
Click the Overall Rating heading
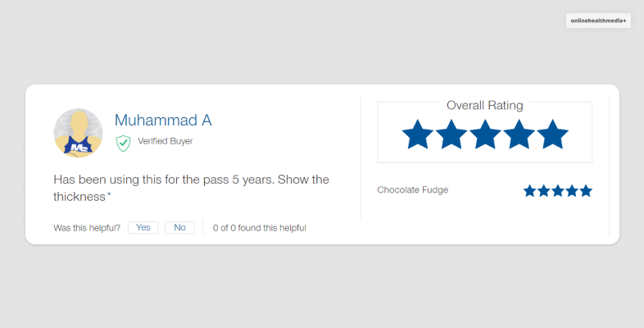(x=484, y=105)
